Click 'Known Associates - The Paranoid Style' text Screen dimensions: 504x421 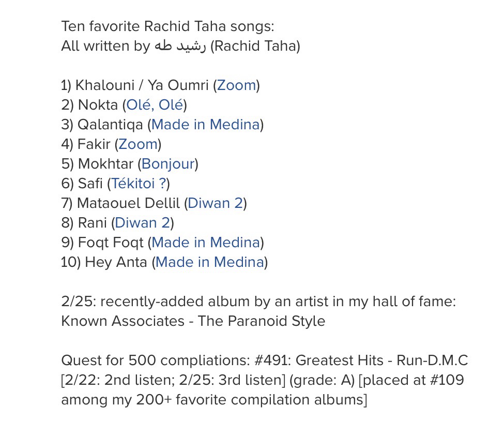pyautogui.click(x=193, y=321)
